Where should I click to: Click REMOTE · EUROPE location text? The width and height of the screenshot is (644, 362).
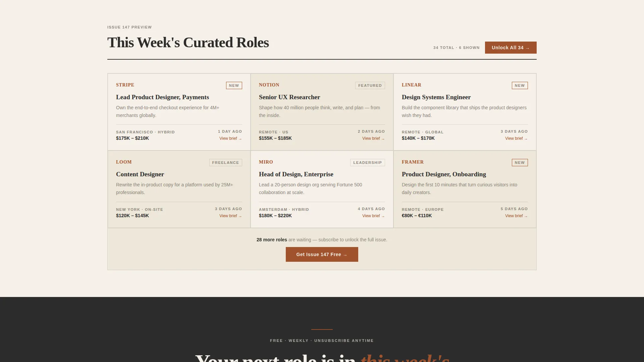423,209
